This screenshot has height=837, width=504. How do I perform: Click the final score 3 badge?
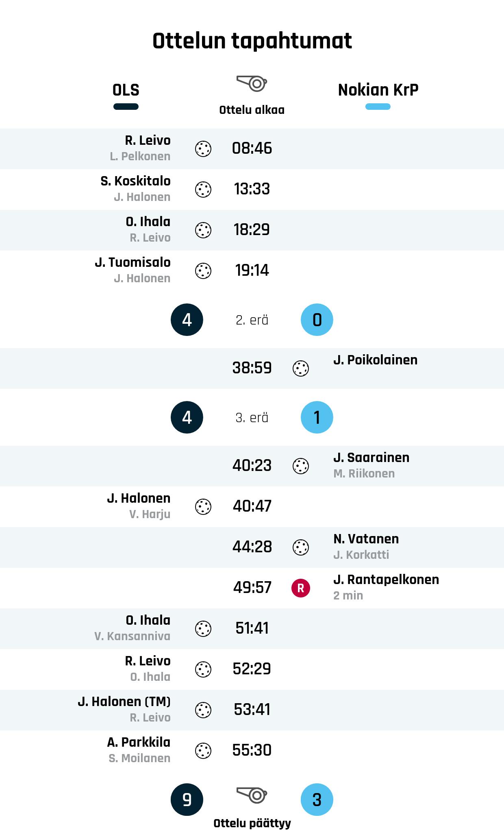(x=317, y=800)
